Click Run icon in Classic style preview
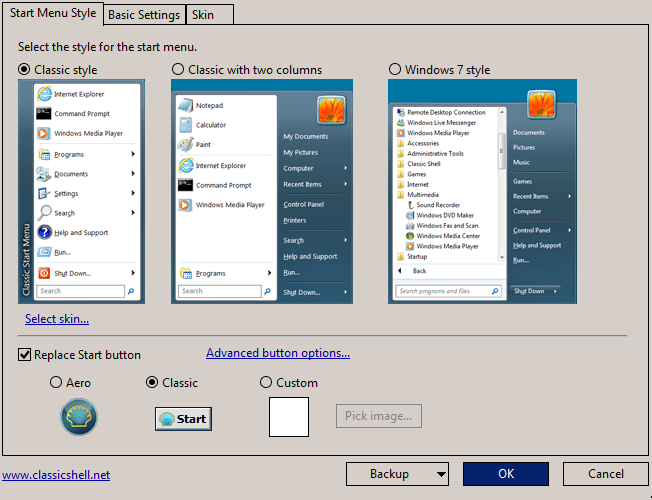The width and height of the screenshot is (652, 500). click(44, 252)
